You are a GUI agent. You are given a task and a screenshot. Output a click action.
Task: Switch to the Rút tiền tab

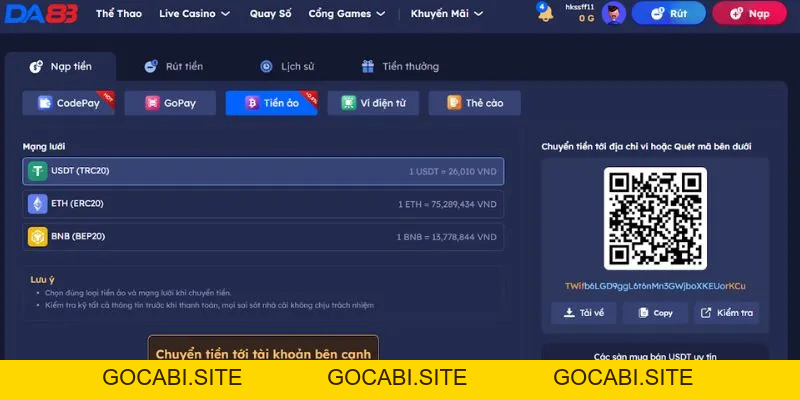[173, 66]
